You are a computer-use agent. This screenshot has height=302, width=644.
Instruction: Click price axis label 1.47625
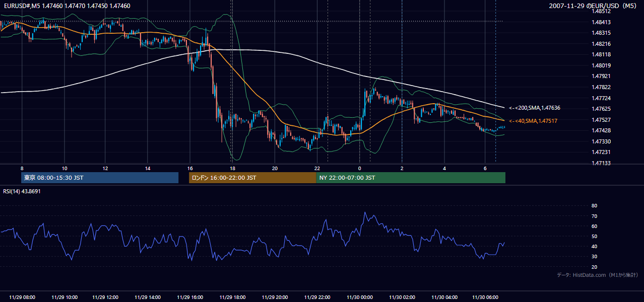click(x=601, y=109)
